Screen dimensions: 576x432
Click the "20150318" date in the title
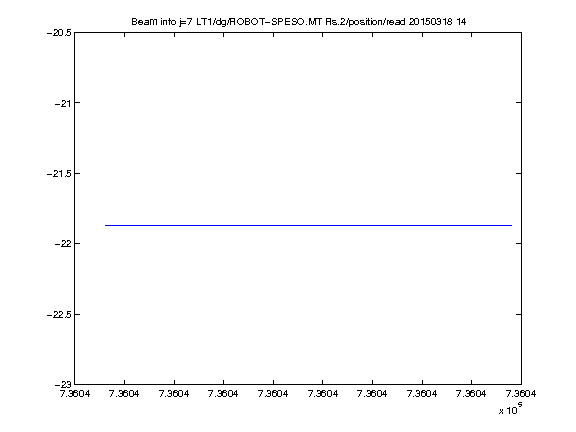click(x=431, y=22)
